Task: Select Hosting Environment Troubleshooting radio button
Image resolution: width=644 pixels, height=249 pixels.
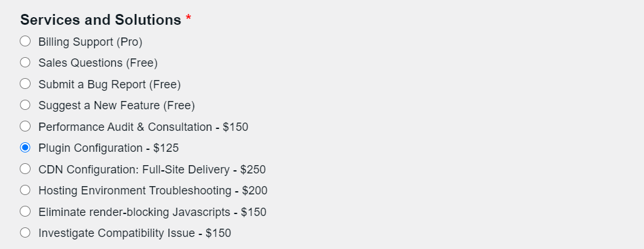Action: (x=25, y=191)
